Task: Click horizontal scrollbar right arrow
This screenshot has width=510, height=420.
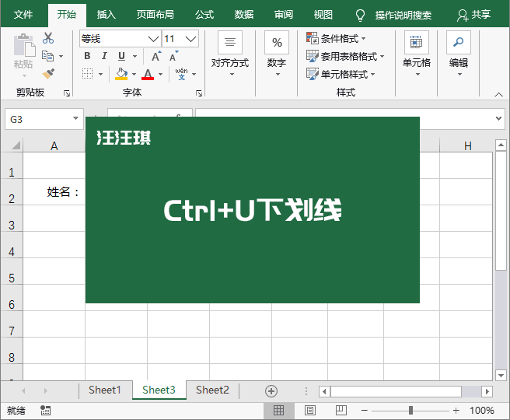Action: pyautogui.click(x=487, y=391)
